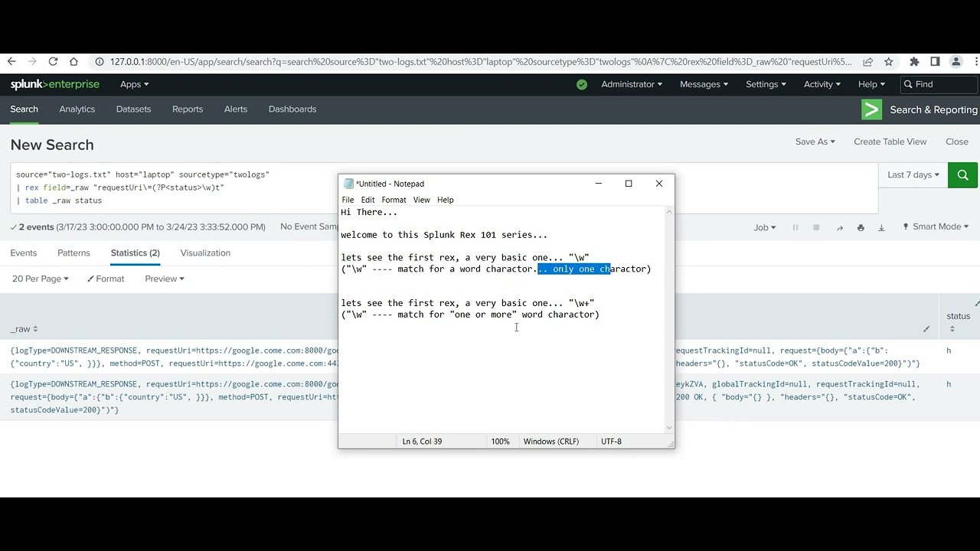Stop the search job
Image resolution: width=980 pixels, height=551 pixels.
coord(816,227)
